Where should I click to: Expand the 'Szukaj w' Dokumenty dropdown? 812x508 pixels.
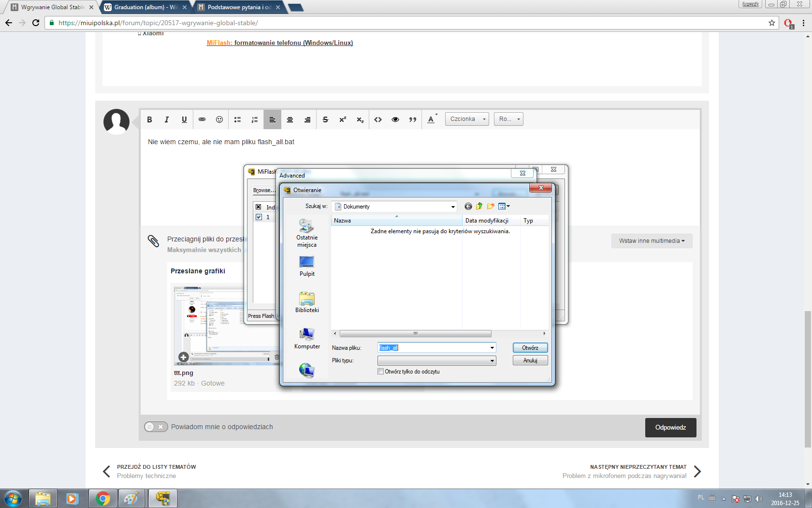pyautogui.click(x=452, y=207)
